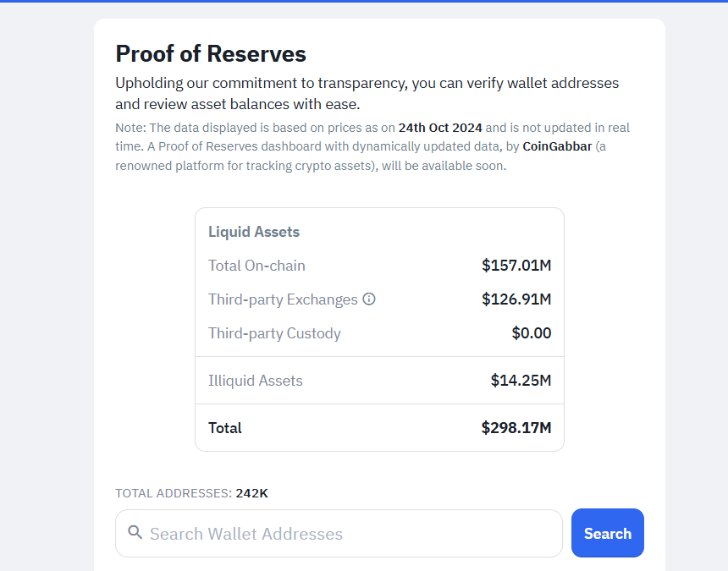Click the magnifying glass in the search field
The width and height of the screenshot is (728, 571).
click(x=135, y=533)
